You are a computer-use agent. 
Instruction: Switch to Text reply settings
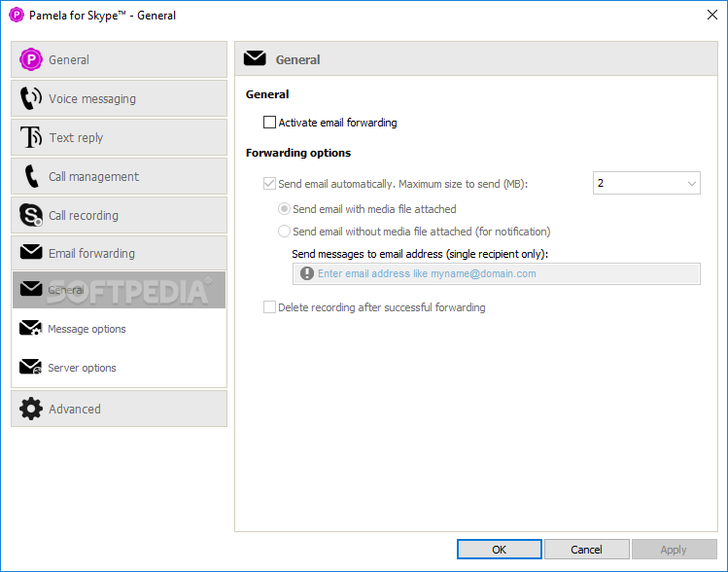[119, 137]
